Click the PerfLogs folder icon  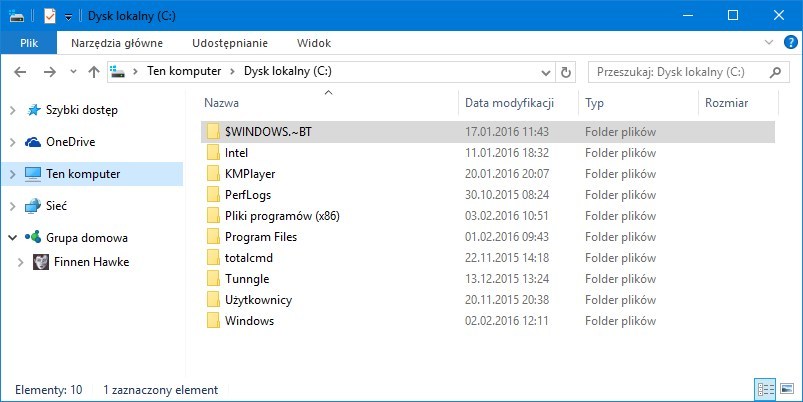pos(214,195)
